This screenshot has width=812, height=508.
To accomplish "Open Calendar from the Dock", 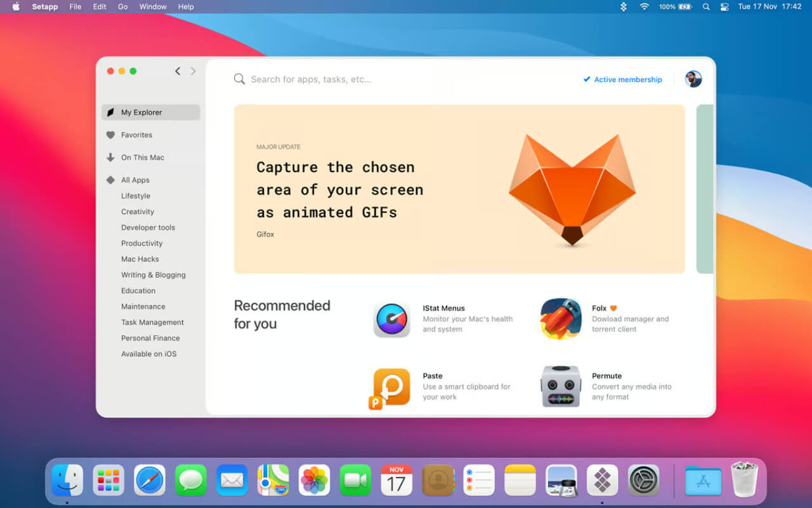I will pos(396,480).
